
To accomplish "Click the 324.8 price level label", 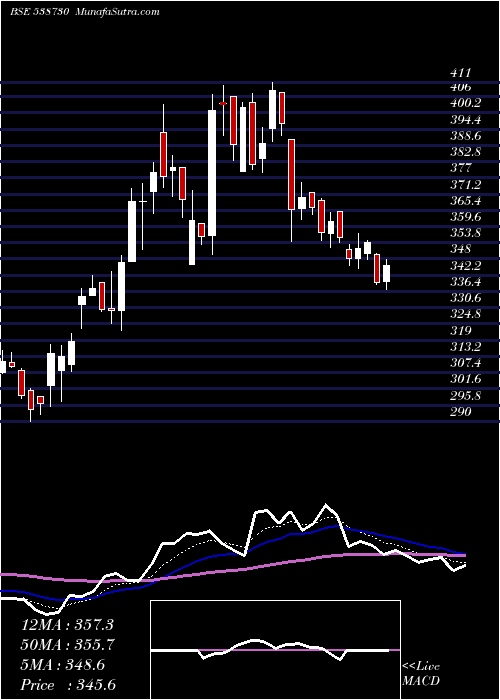I will point(466,314).
